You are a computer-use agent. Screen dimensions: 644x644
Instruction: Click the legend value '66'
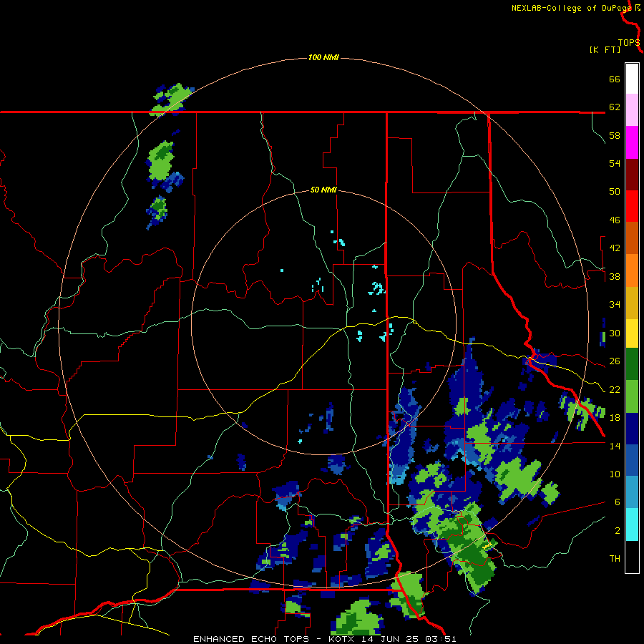coord(615,79)
